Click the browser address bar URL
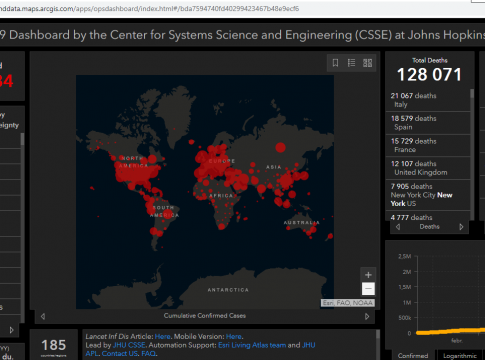The height and width of the screenshot is (360, 485). (149, 9)
